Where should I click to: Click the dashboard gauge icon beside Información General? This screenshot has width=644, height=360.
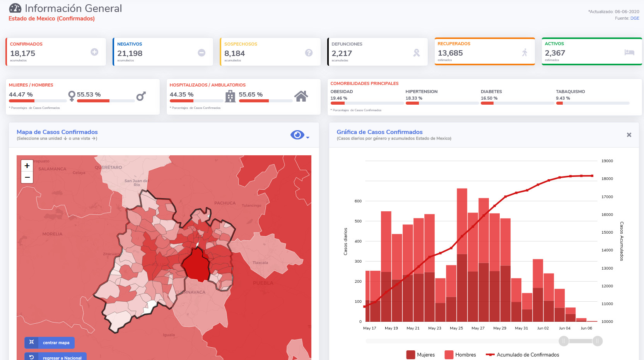pyautogui.click(x=15, y=8)
